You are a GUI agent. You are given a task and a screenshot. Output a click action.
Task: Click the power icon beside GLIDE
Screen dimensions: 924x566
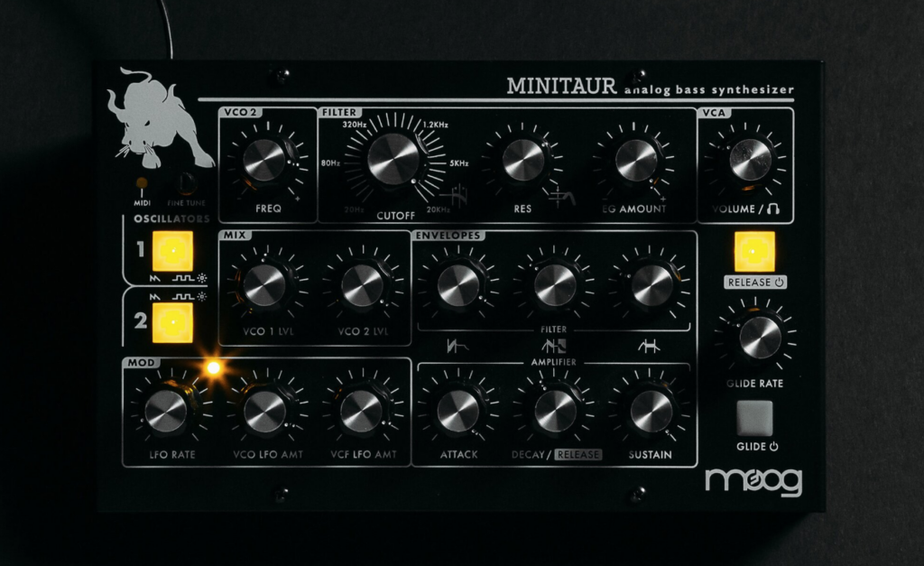773,446
